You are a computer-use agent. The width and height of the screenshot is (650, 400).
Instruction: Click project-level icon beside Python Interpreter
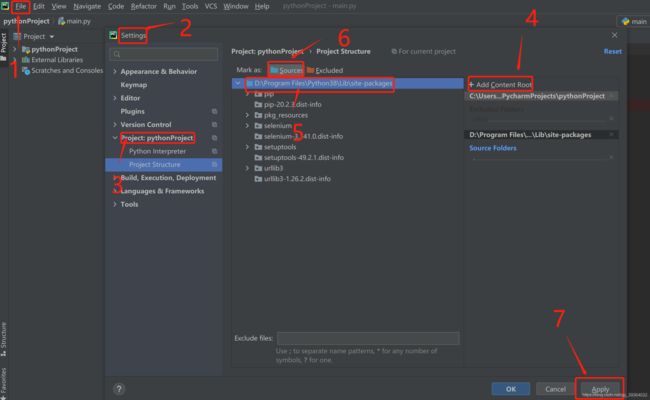(x=214, y=151)
